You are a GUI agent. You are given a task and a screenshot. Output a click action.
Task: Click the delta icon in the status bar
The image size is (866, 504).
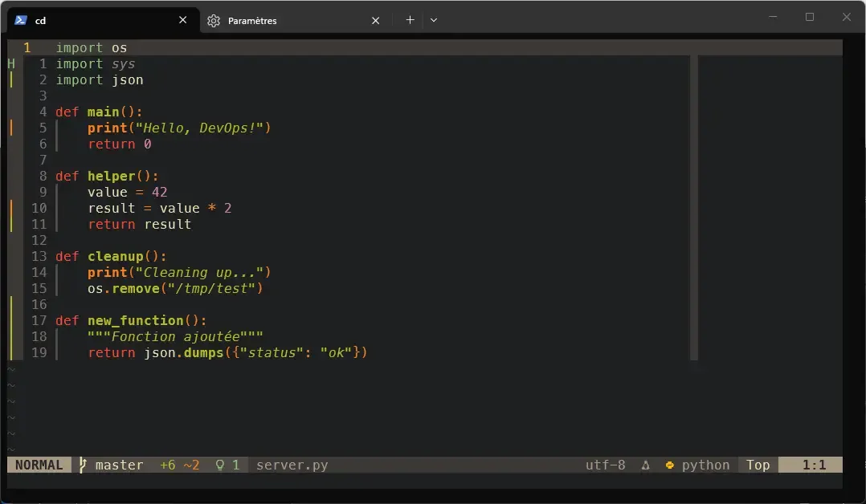click(x=646, y=465)
